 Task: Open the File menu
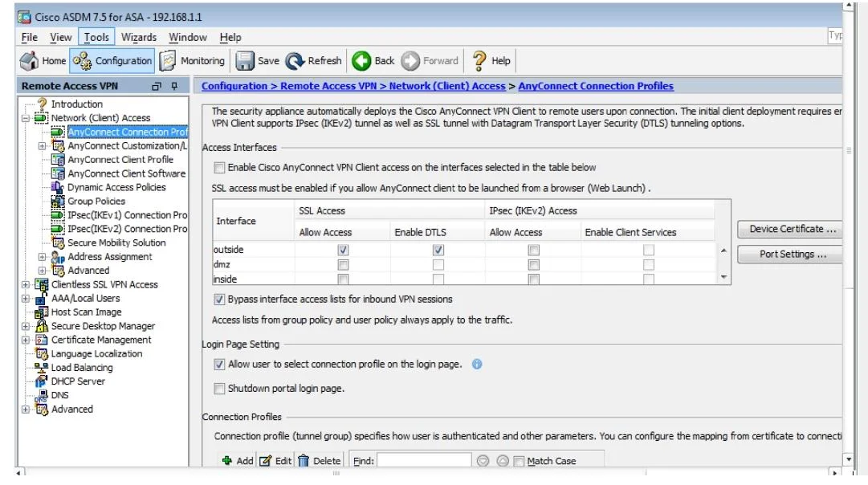click(30, 37)
